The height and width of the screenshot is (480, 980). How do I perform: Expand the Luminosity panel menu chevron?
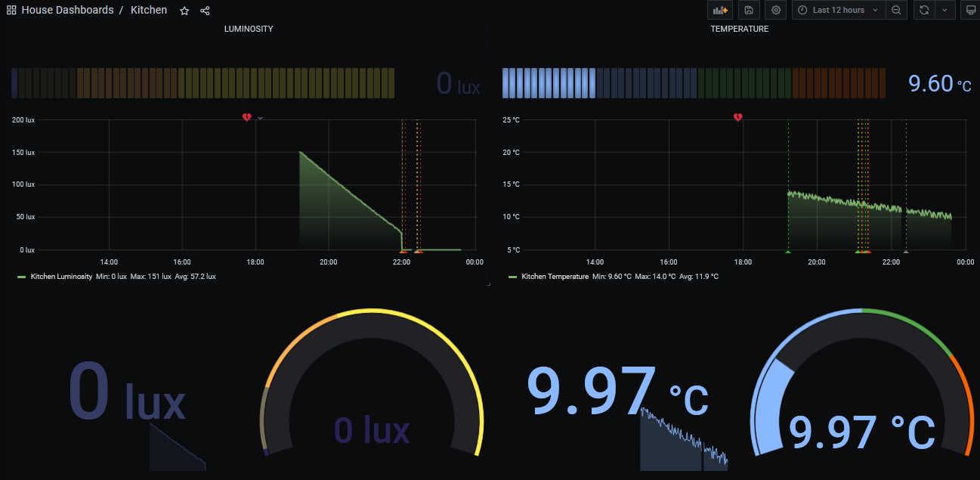(x=260, y=118)
